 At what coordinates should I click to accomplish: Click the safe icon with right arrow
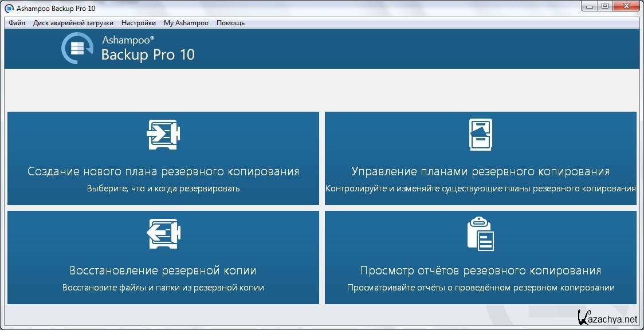[163, 135]
